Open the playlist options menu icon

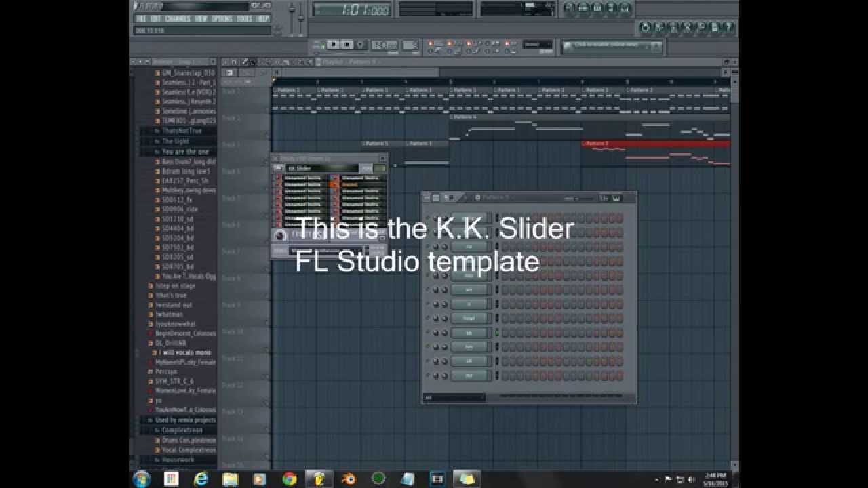[226, 62]
